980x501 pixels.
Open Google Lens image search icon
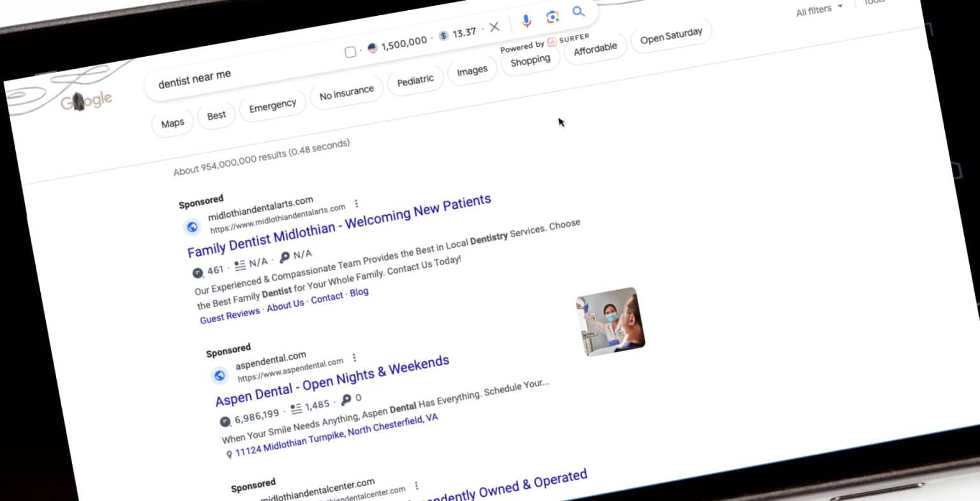coord(553,17)
